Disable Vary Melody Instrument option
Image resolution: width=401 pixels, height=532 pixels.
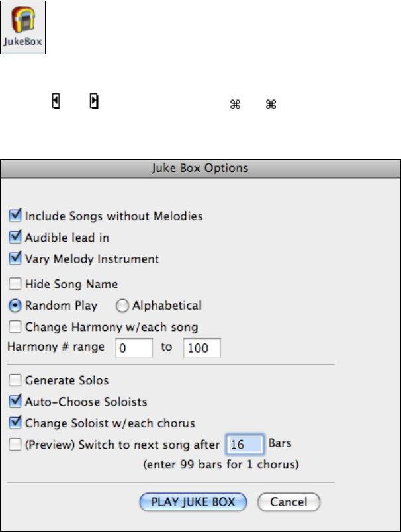pyautogui.click(x=15, y=259)
